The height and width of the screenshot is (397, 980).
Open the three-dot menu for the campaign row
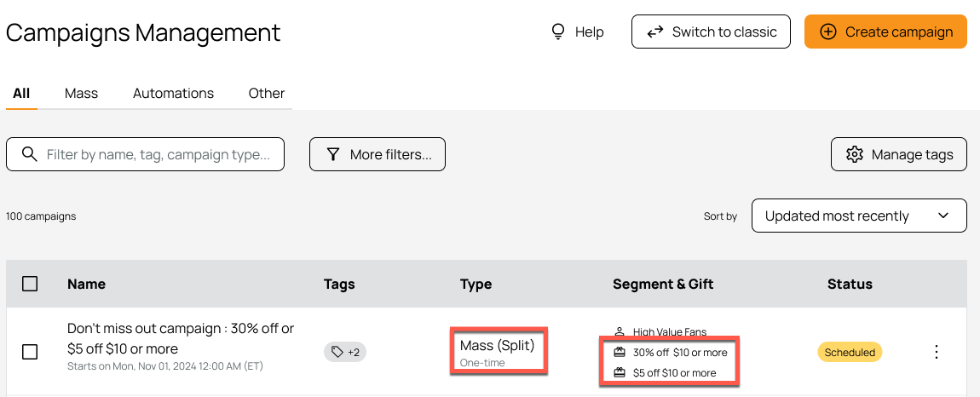[937, 352]
